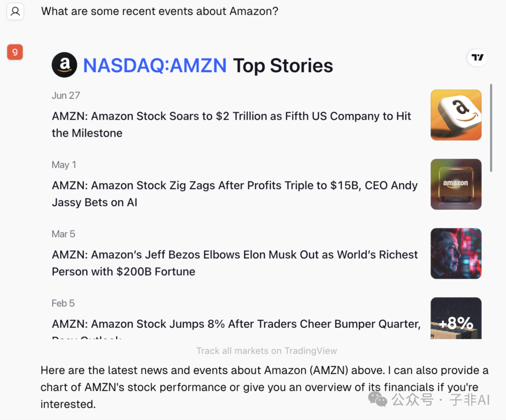Open the NASDAQ:AMZN symbol link

155,66
